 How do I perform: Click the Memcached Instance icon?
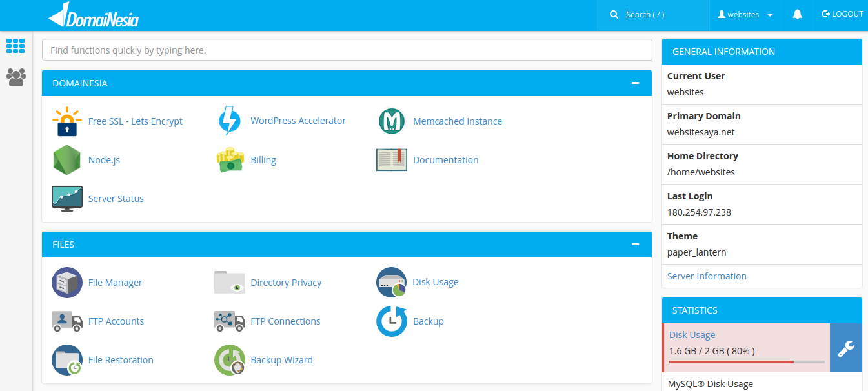[x=392, y=121]
